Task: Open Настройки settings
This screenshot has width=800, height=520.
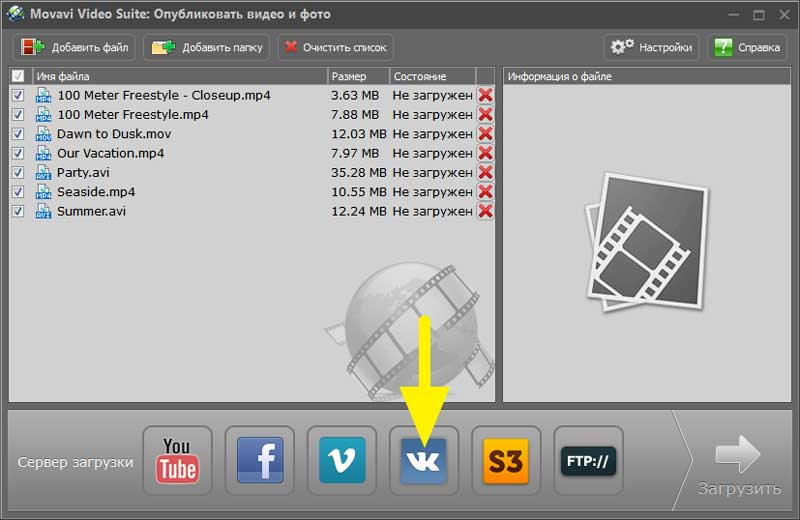Action: [652, 47]
